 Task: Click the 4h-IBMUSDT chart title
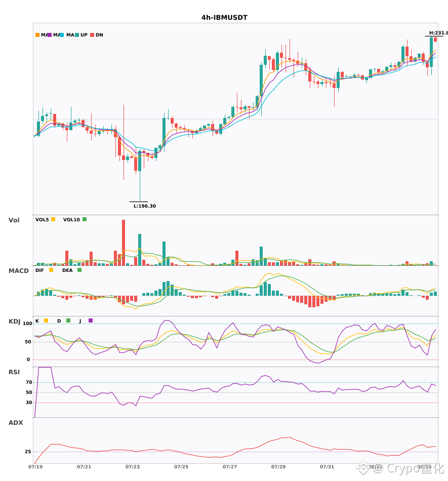224,18
